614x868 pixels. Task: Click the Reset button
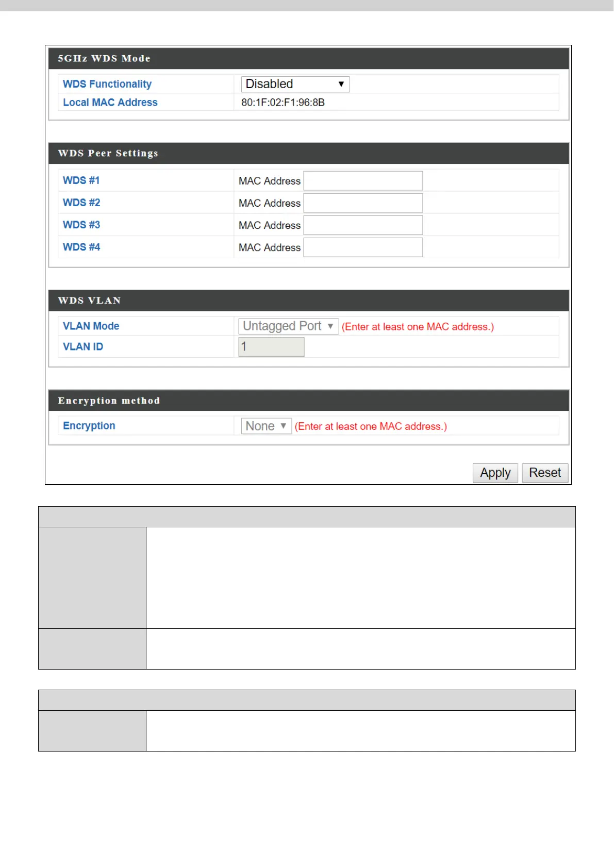click(x=545, y=473)
